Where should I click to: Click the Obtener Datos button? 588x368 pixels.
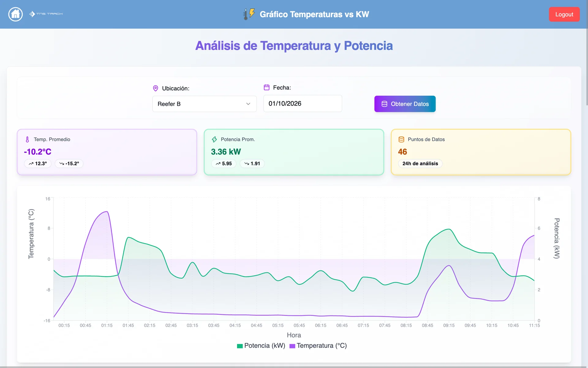coord(405,104)
